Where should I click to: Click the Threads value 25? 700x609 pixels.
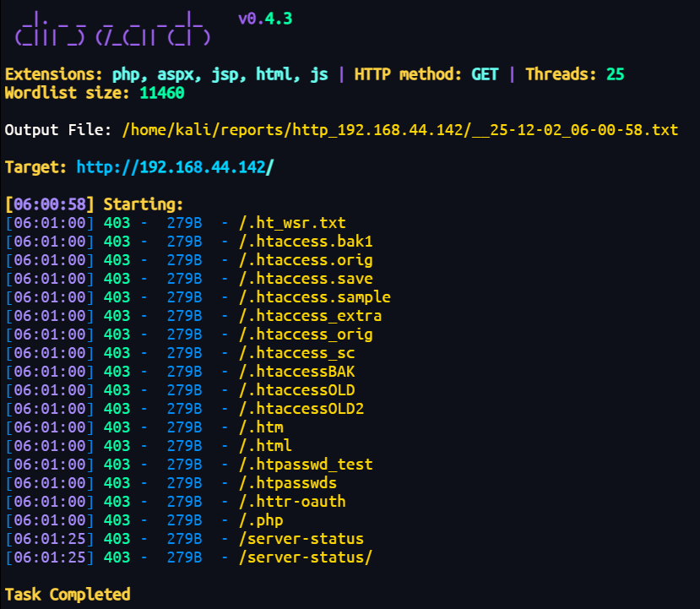(x=615, y=74)
